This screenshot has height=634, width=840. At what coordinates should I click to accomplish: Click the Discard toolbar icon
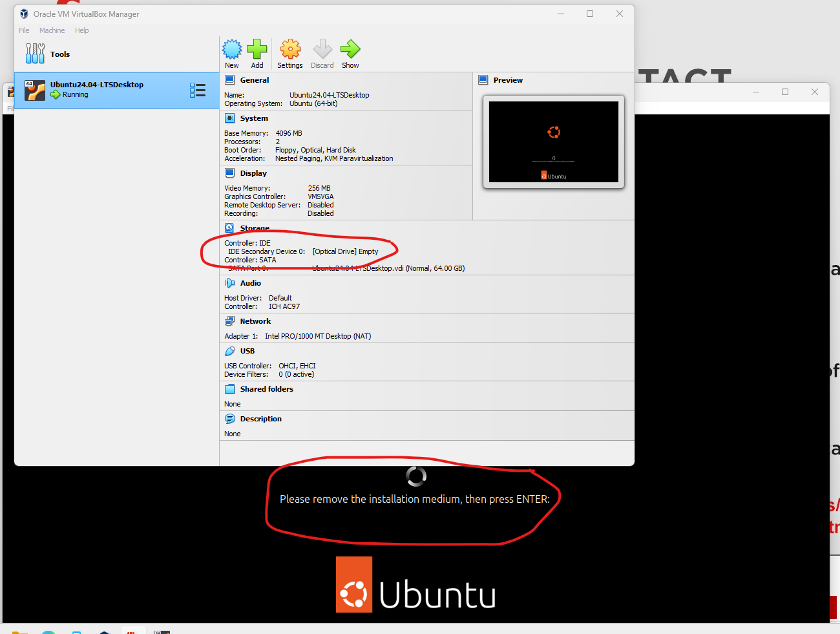point(322,50)
